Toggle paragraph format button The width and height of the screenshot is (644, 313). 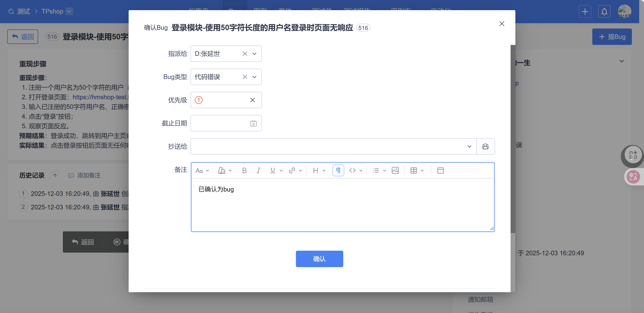coord(338,171)
